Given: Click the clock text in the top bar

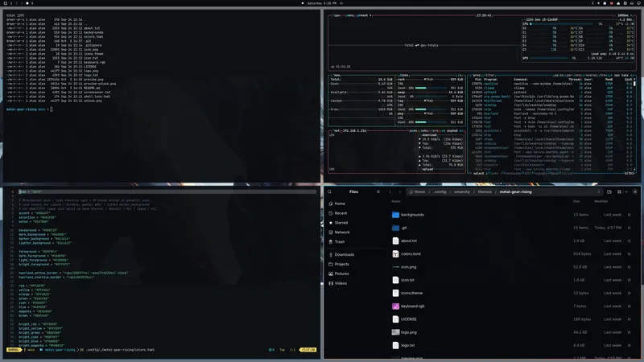Looking at the screenshot, I should click(322, 3).
